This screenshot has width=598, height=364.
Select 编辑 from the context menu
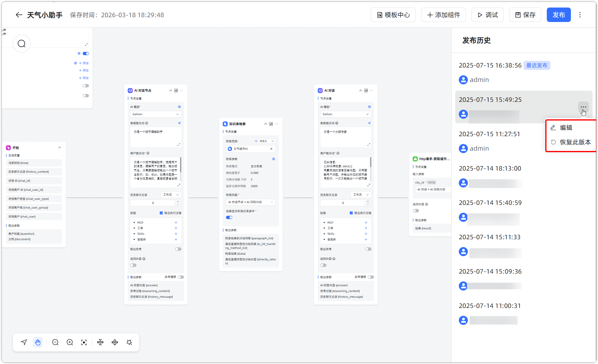[566, 128]
